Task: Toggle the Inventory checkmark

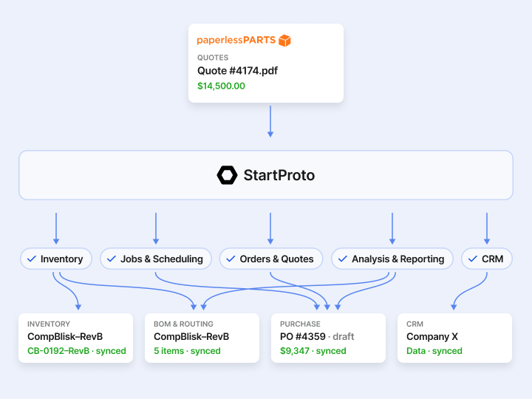Action: point(32,259)
